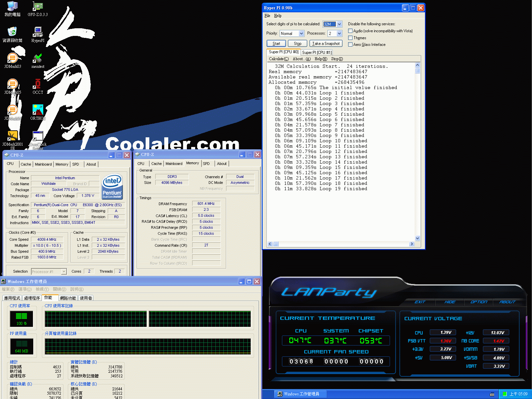Open SPD tab in right CPU-Z window
This screenshot has height=399, width=532.
pos(206,164)
